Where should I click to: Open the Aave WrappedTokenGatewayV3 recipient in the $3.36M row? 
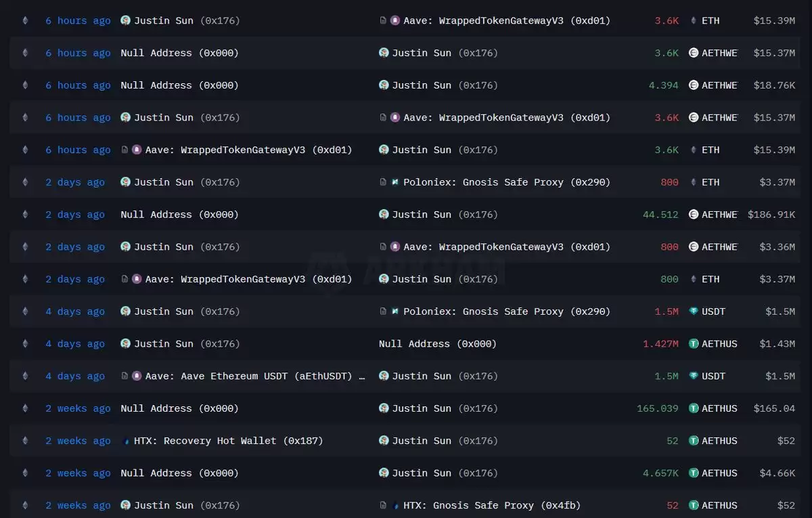click(x=507, y=247)
